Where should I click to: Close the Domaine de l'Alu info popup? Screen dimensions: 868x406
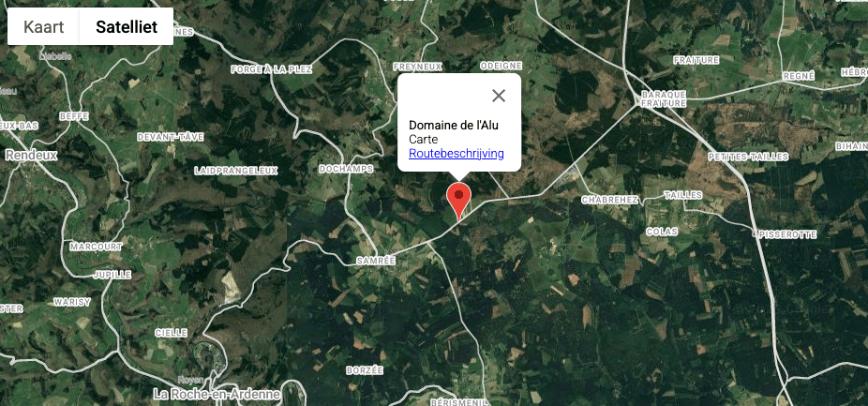499,96
